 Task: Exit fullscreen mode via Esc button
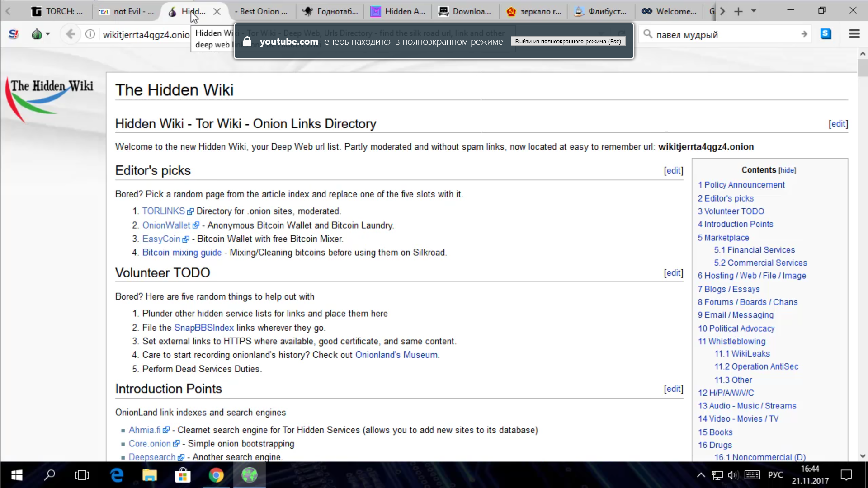click(568, 41)
